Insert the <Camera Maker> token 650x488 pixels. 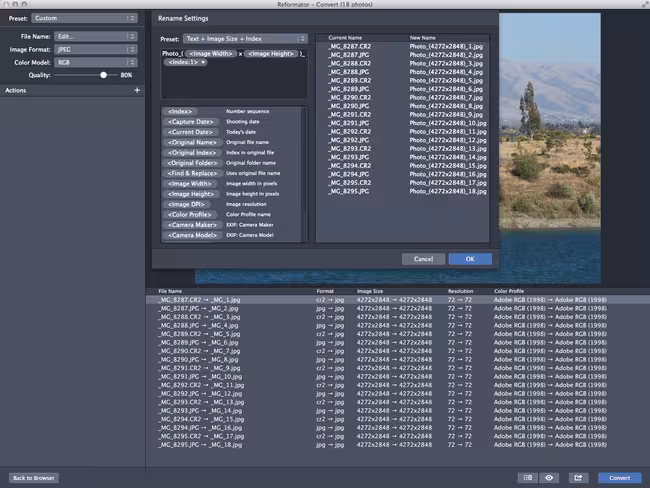tap(192, 225)
